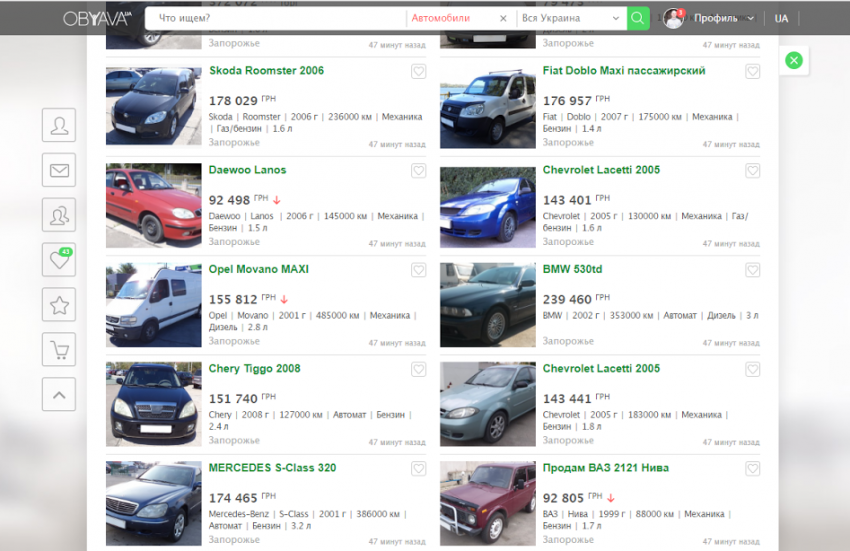Click the Mercedes S-Class photo
The image size is (850, 551).
153,503
